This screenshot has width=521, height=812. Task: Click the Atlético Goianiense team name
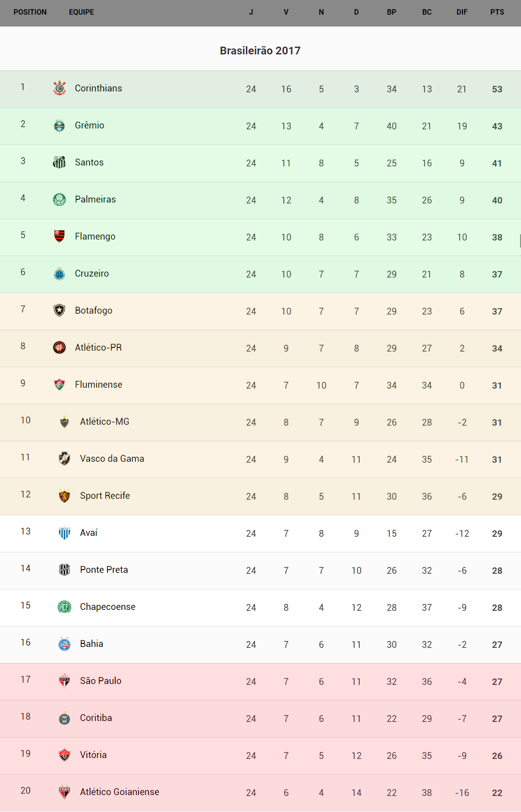click(x=120, y=792)
